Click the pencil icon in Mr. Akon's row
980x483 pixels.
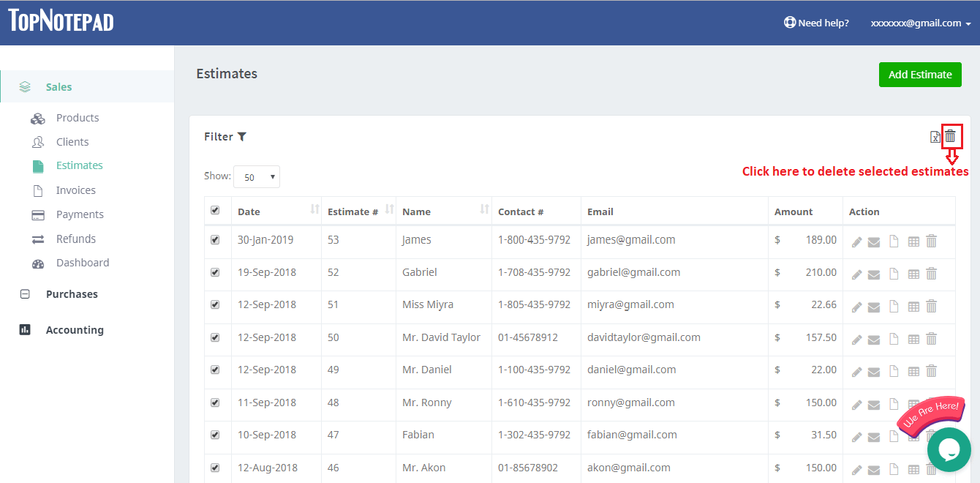point(857,470)
